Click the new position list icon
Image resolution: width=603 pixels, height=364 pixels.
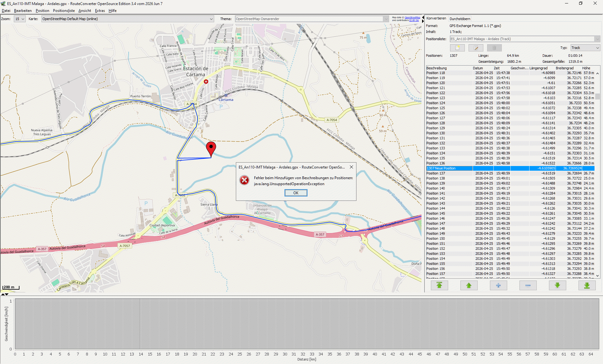point(457,48)
